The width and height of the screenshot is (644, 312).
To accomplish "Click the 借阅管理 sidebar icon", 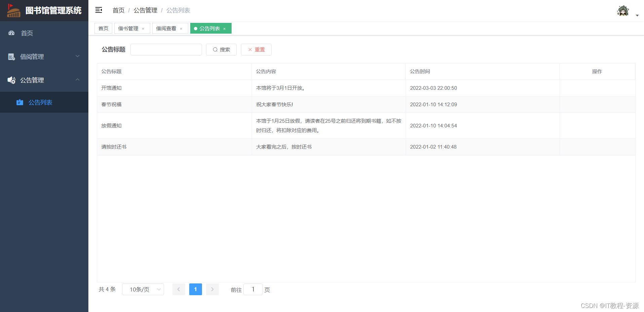I will [11, 57].
